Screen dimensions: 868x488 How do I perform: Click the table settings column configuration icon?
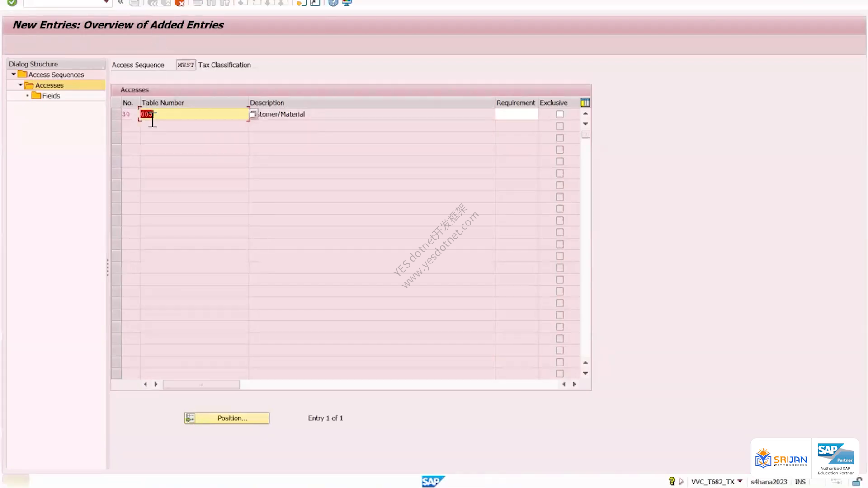[585, 103]
